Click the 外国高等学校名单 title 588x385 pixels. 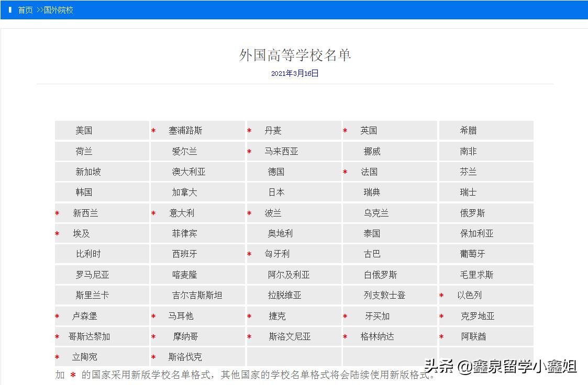[294, 55]
